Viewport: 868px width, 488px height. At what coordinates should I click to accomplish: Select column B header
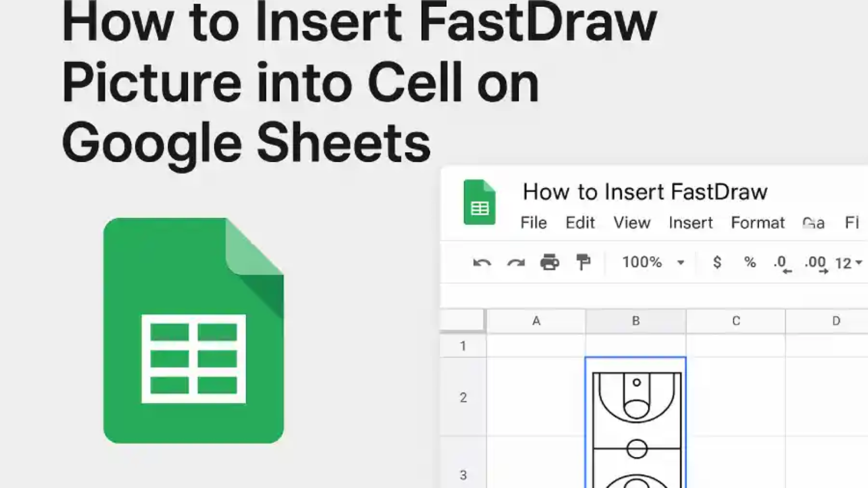click(x=636, y=321)
